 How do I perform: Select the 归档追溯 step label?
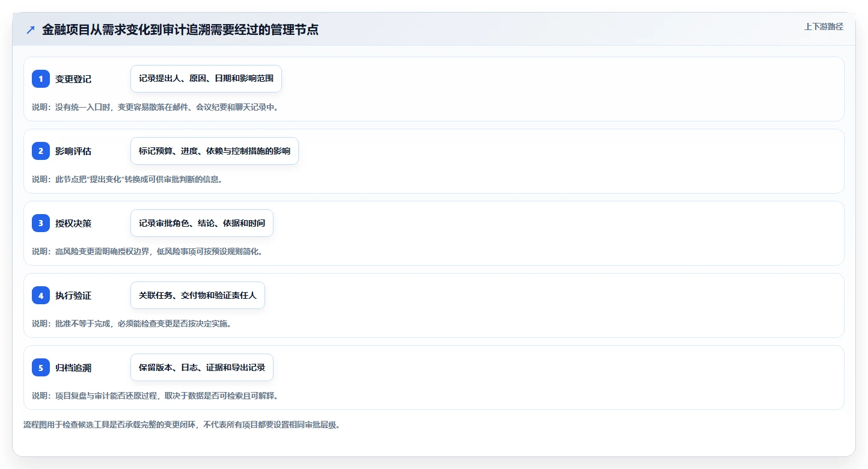coord(73,367)
